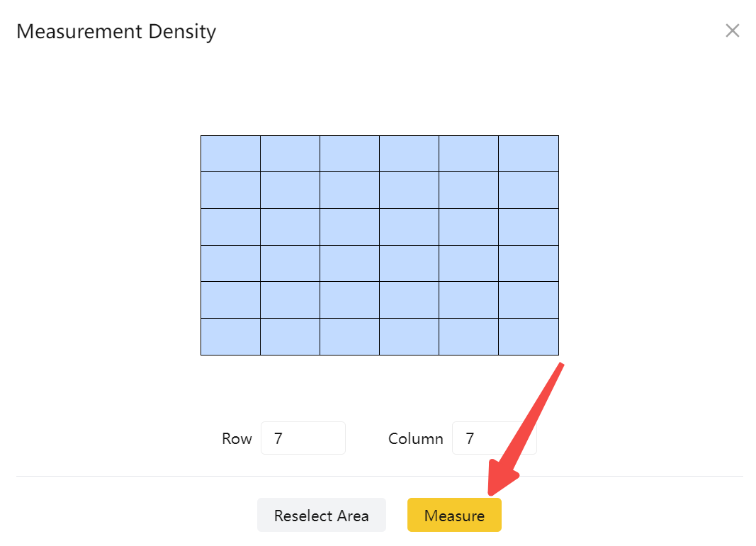Screen dimensions: 756x546
Task: Focus the Row input field
Action: [x=303, y=438]
